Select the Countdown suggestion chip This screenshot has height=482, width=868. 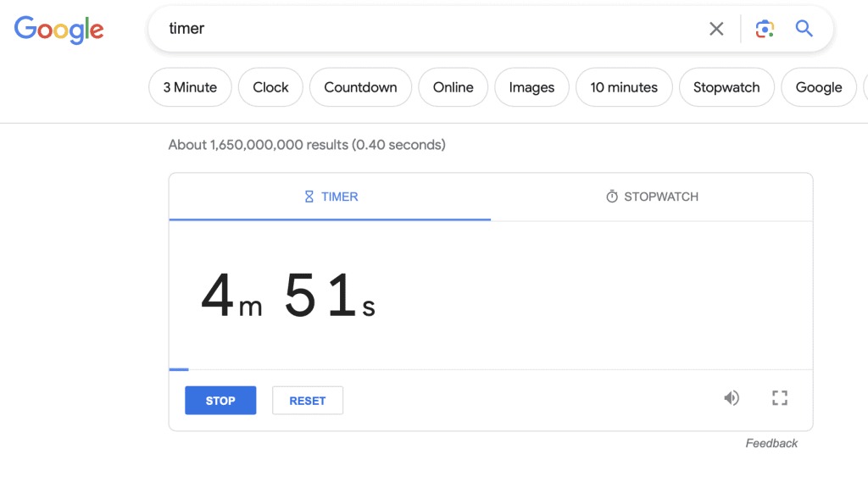tap(360, 87)
